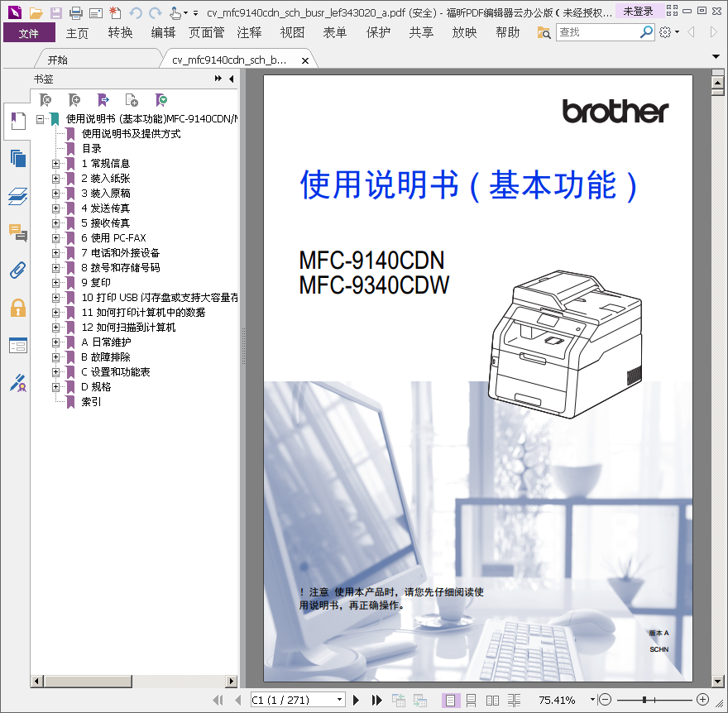This screenshot has width=728, height=713.
Task: Click the bookmark with green dropdown icon
Action: [161, 100]
